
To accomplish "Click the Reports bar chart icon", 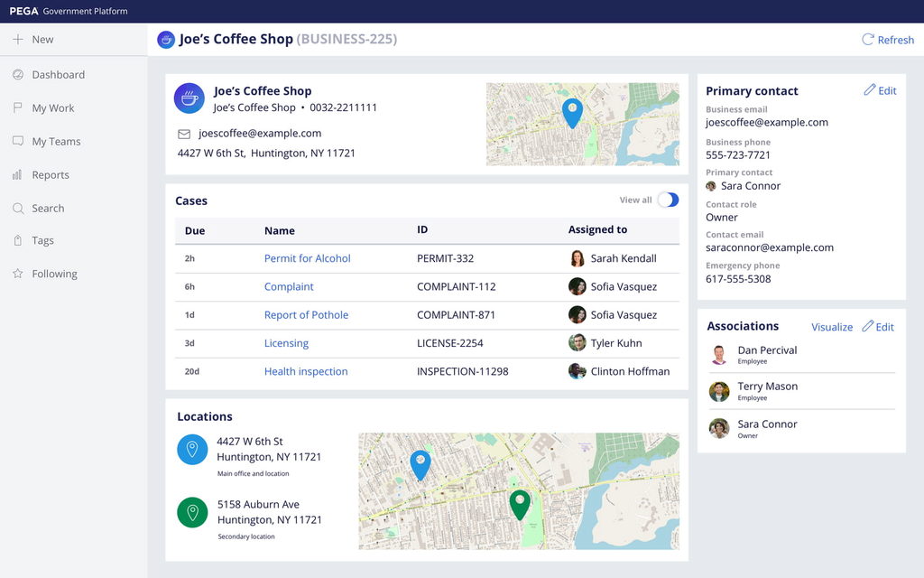I will 17,175.
